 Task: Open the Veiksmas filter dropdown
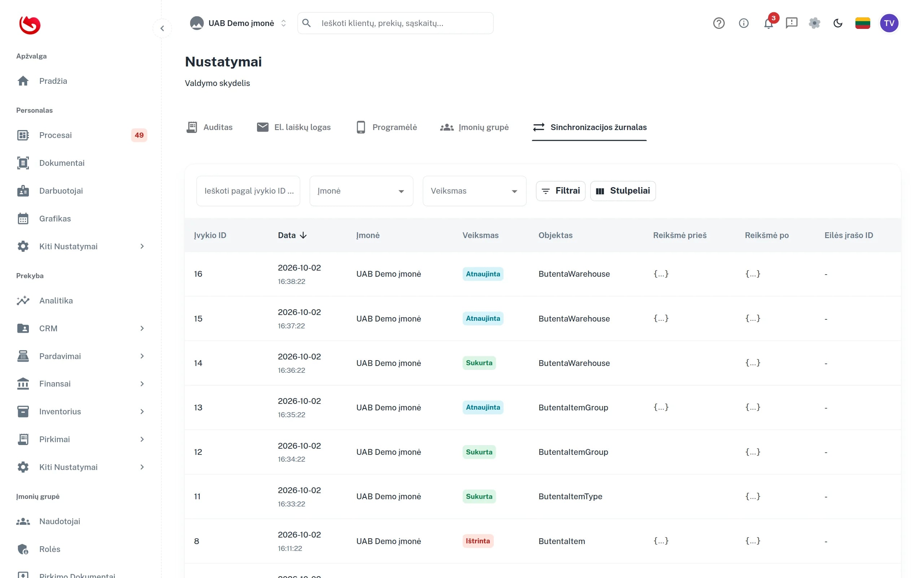[474, 191]
